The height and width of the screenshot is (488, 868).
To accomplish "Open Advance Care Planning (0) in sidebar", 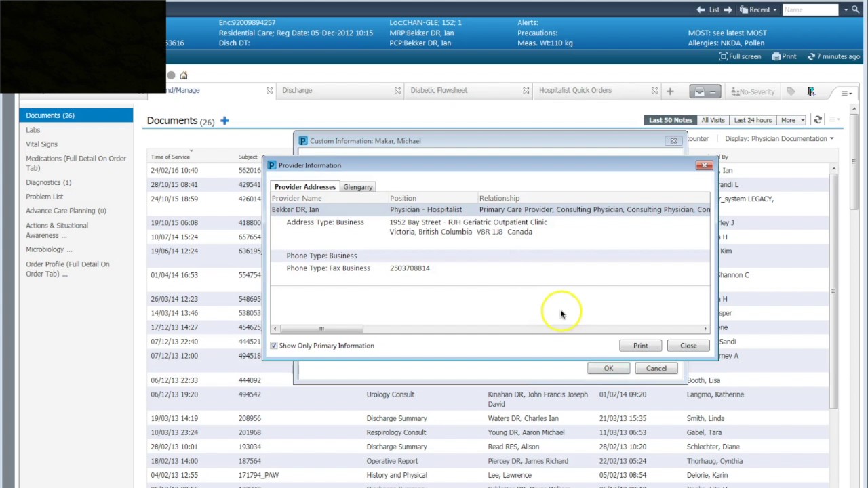I will point(66,211).
